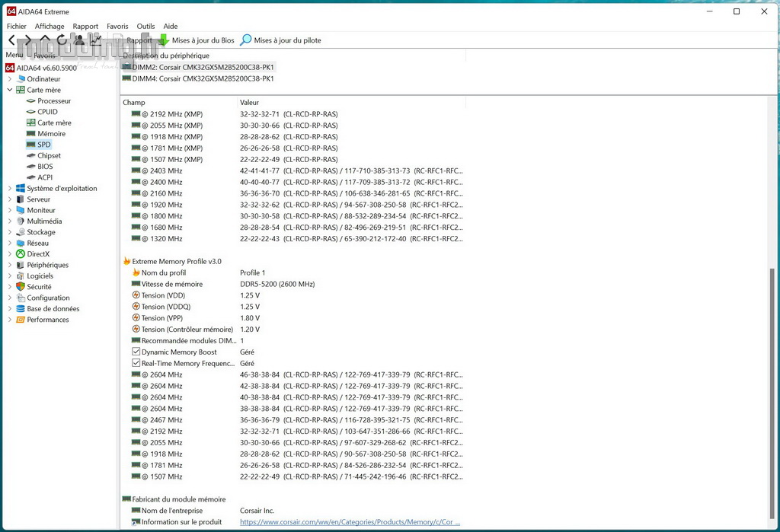The image size is (780, 532).
Task: Toggle Real-Time Memory Frequency checkbox
Action: [x=136, y=363]
